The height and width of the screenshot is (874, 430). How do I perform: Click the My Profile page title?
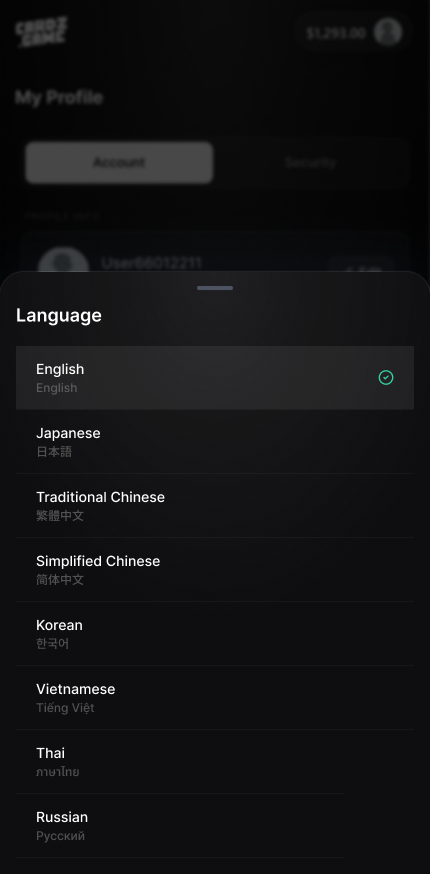pos(59,98)
